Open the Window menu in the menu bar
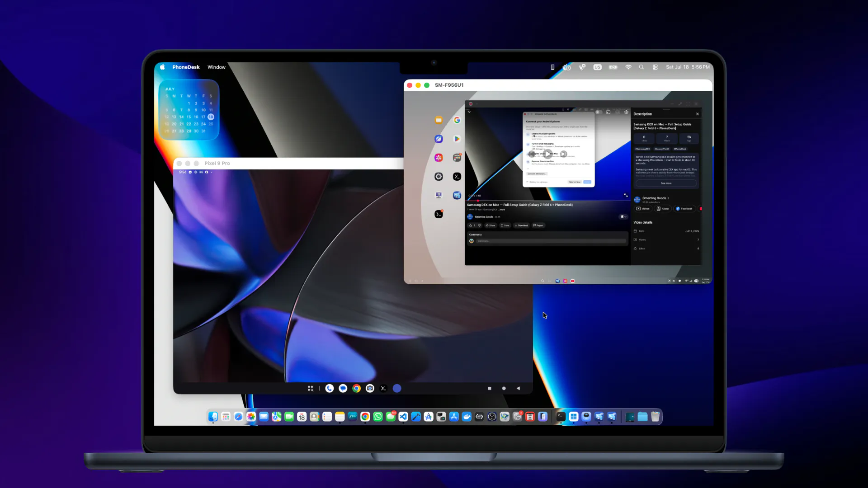This screenshot has width=868, height=488. click(x=217, y=67)
